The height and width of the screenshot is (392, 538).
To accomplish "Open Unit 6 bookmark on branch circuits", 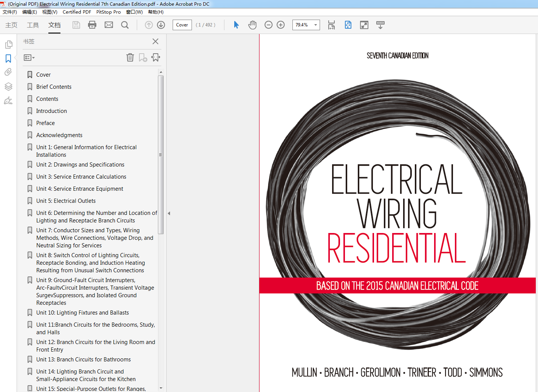I will [97, 217].
